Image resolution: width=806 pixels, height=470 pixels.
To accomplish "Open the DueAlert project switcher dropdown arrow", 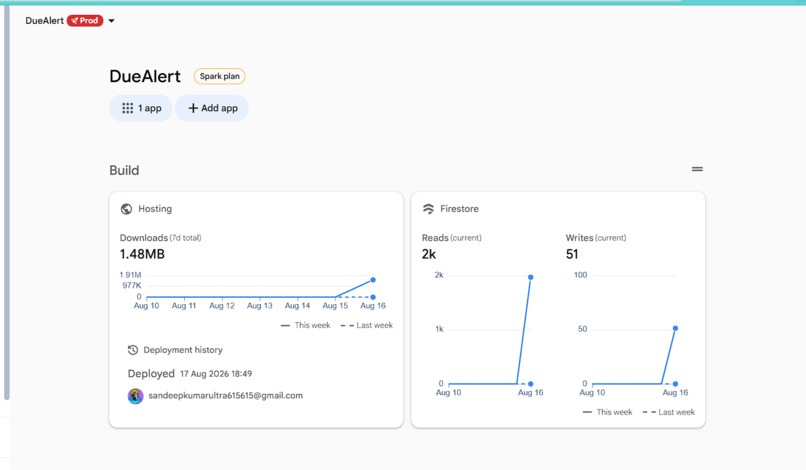I will click(x=112, y=21).
